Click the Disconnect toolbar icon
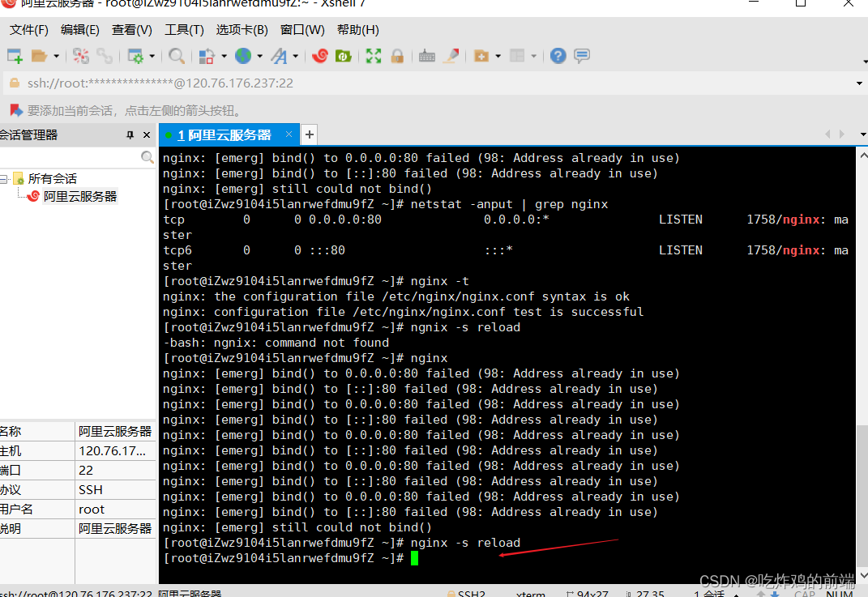The height and width of the screenshot is (597, 868). click(81, 56)
